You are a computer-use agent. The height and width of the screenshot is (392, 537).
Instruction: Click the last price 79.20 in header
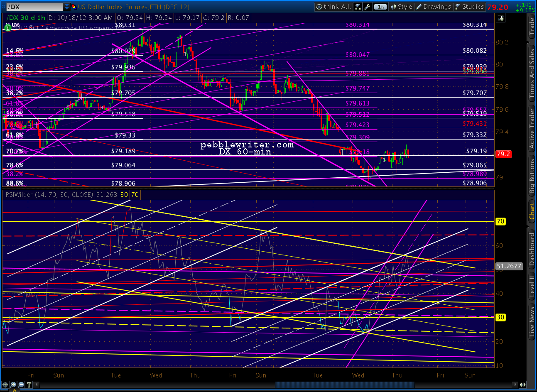[x=498, y=7]
